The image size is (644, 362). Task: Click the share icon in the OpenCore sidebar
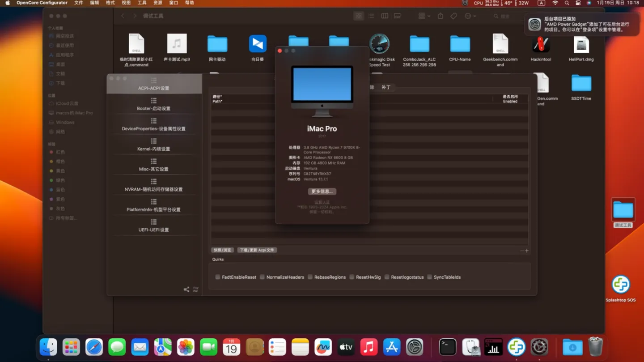coord(186,290)
